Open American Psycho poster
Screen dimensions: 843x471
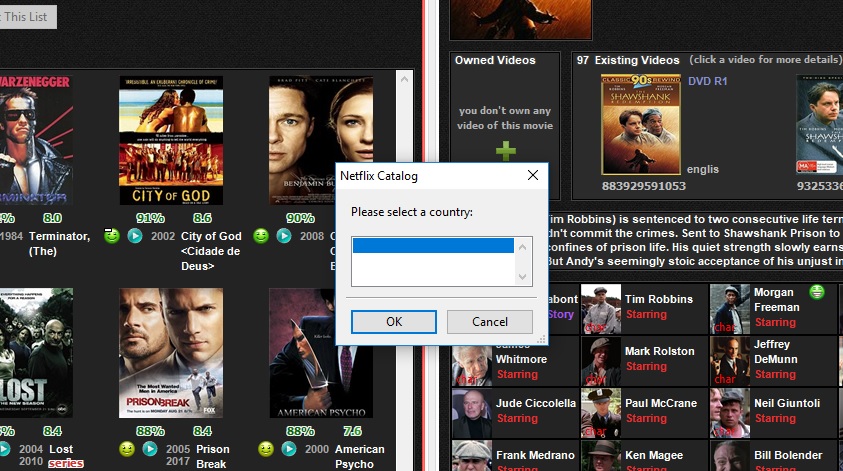pyautogui.click(x=321, y=353)
